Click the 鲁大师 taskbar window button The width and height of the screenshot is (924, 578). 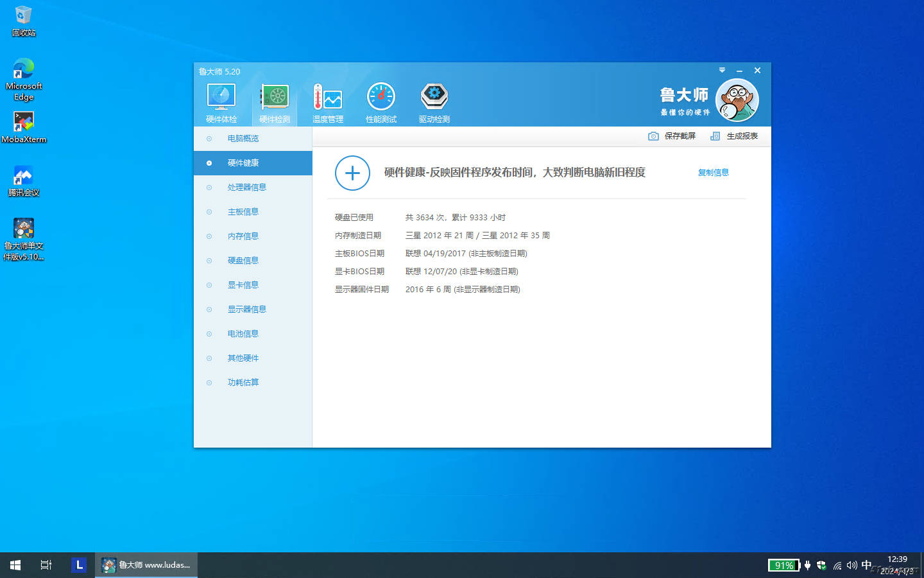[146, 565]
